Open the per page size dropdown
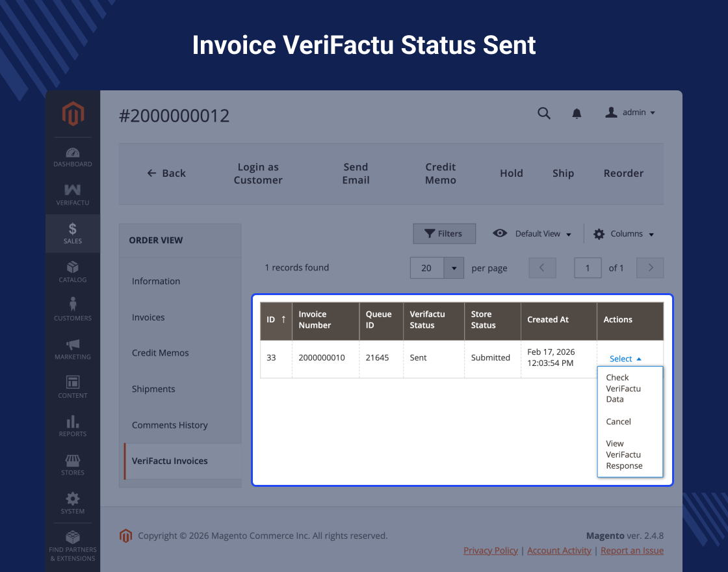This screenshot has height=572, width=728. tap(454, 268)
